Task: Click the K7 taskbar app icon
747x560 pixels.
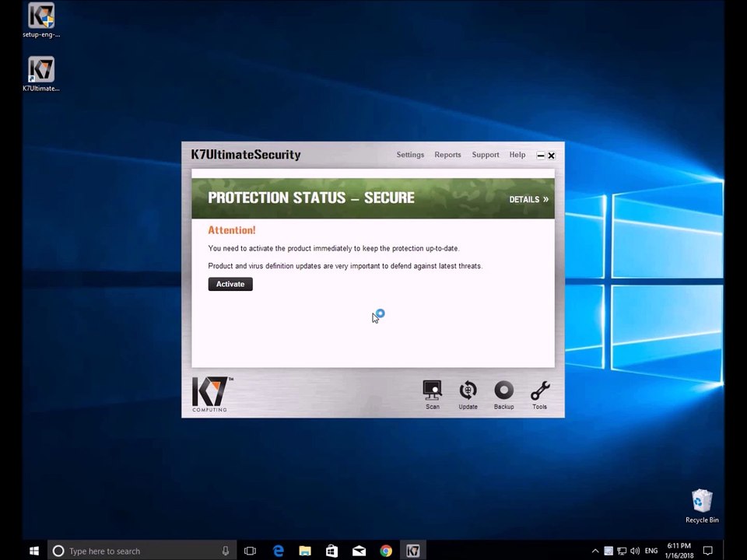Action: (413, 551)
